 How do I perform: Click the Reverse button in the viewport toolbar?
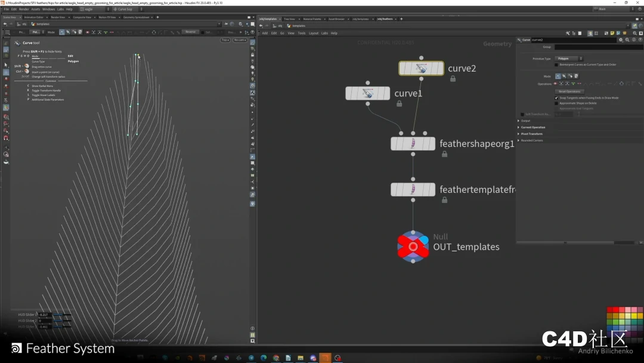(x=190, y=32)
